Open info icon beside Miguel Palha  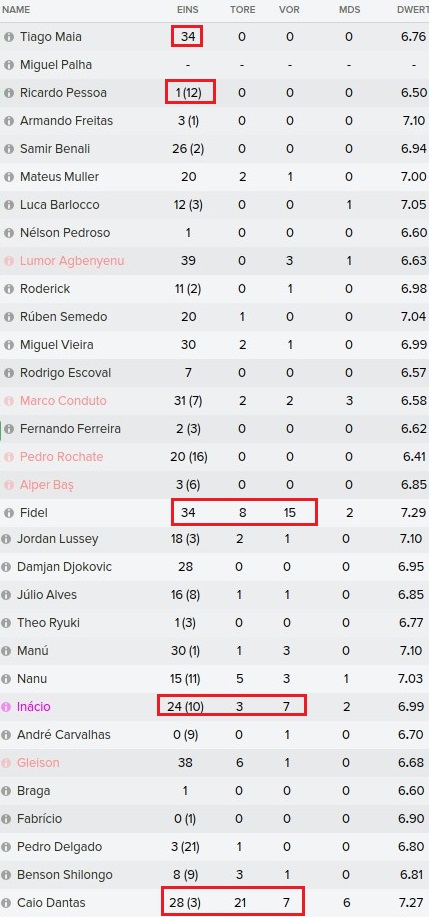[x=9, y=65]
